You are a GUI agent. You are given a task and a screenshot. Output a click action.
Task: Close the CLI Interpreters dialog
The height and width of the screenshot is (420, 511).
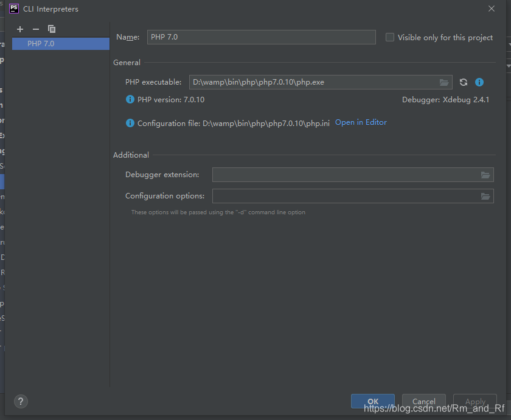tap(492, 9)
